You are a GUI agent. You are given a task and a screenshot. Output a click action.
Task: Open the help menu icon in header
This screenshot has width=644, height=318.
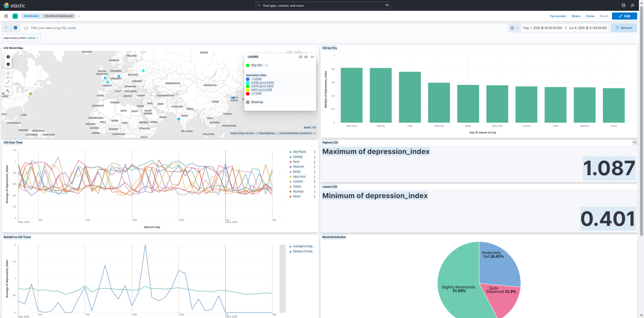click(623, 5)
